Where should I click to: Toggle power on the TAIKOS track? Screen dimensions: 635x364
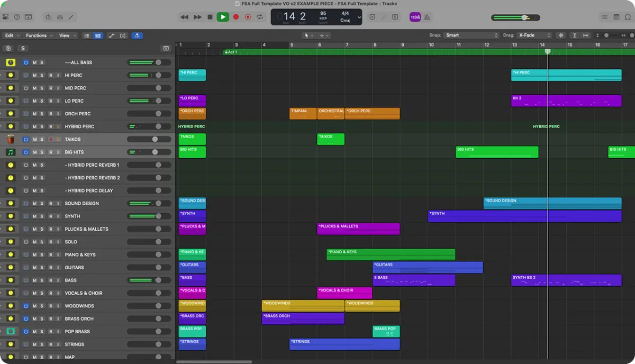25,139
